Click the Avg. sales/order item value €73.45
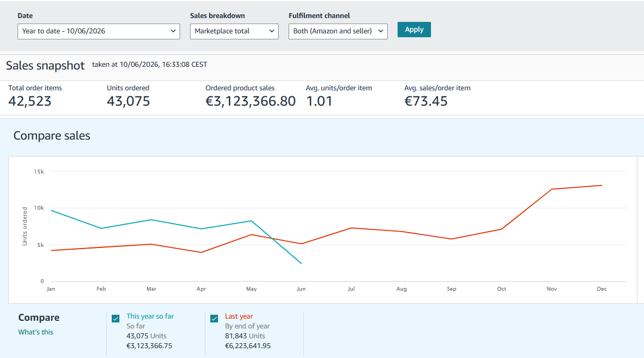This screenshot has width=644, height=358. coord(426,101)
